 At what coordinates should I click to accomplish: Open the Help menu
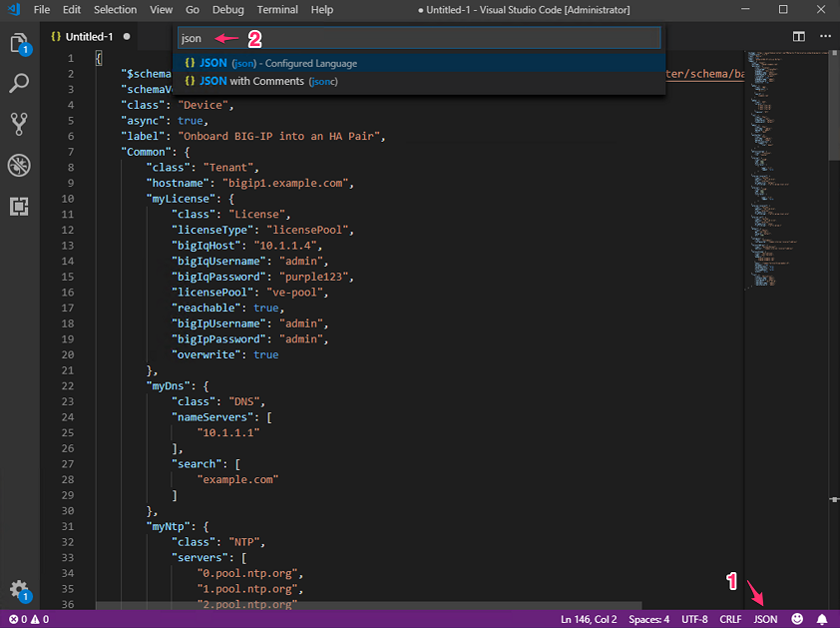(322, 10)
